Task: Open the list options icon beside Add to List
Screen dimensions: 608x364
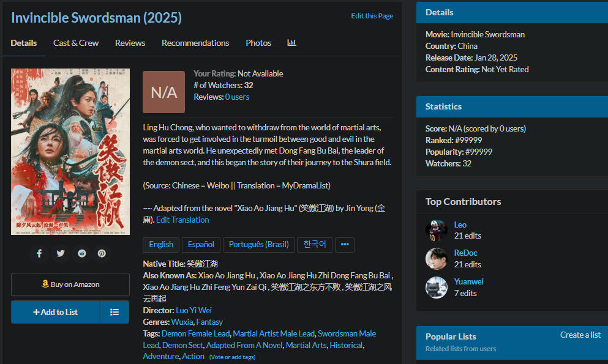Action: [x=114, y=312]
